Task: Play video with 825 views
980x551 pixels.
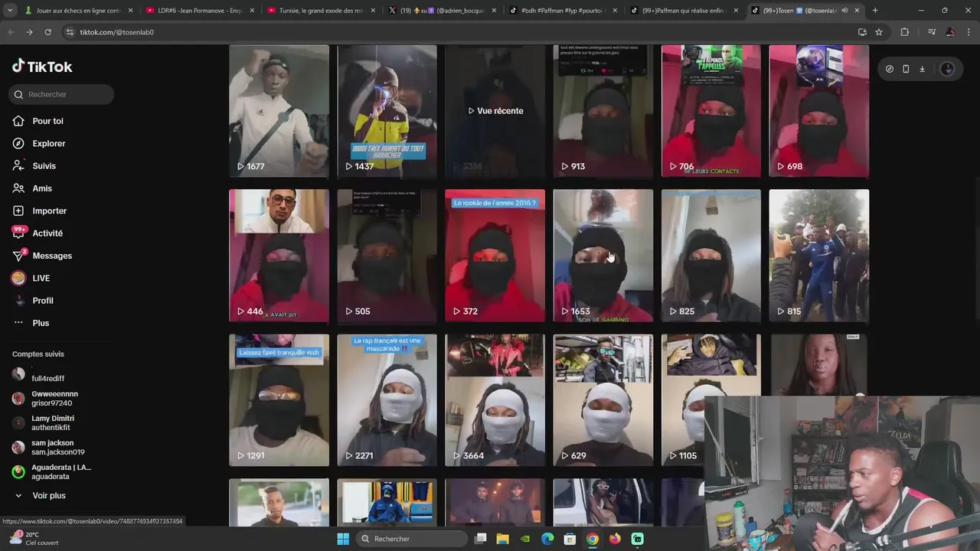Action: click(x=711, y=256)
